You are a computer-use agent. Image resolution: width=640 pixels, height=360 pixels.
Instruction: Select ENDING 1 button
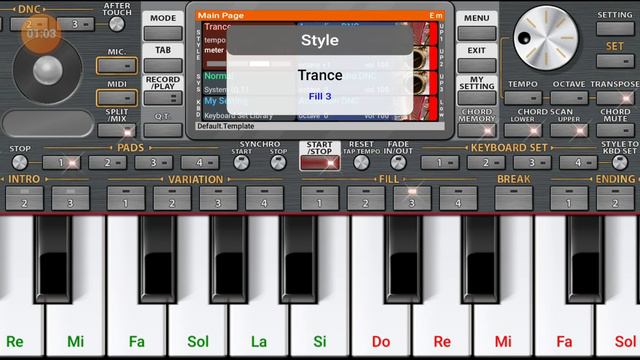click(569, 198)
